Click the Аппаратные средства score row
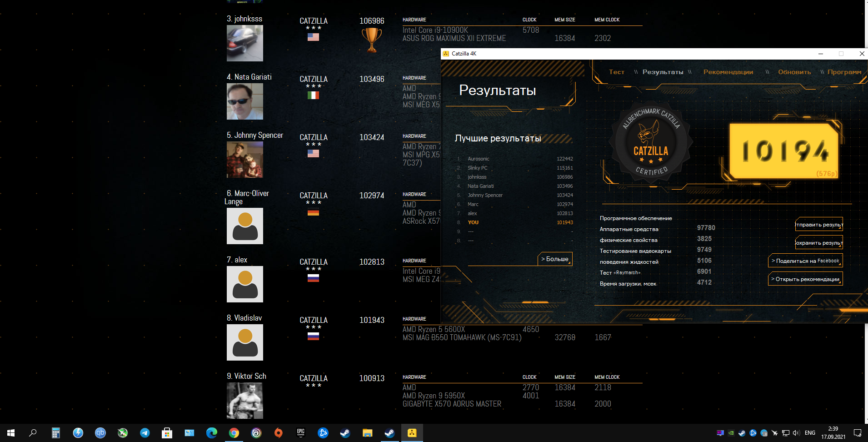868x442 pixels. (658, 229)
